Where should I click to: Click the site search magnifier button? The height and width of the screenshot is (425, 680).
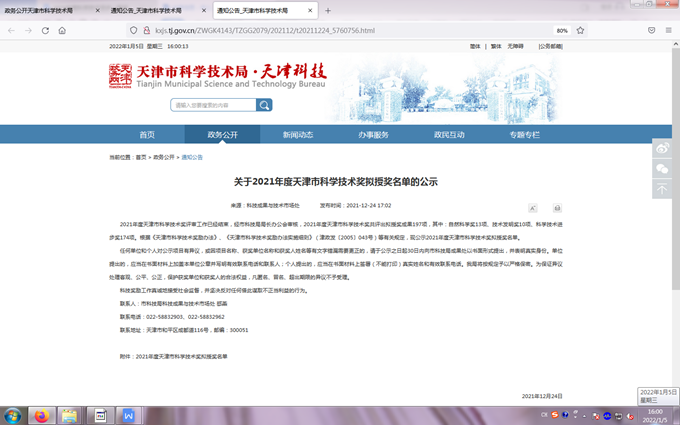tap(264, 105)
